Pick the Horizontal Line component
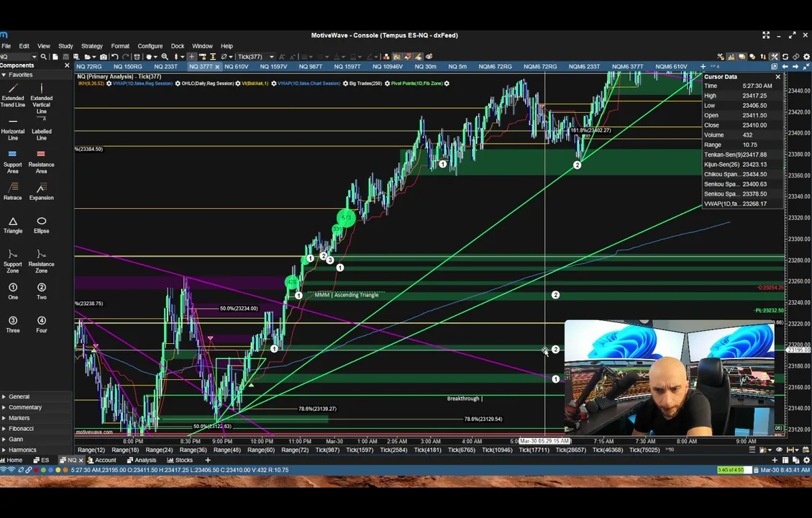This screenshot has width=812, height=518. click(x=13, y=129)
